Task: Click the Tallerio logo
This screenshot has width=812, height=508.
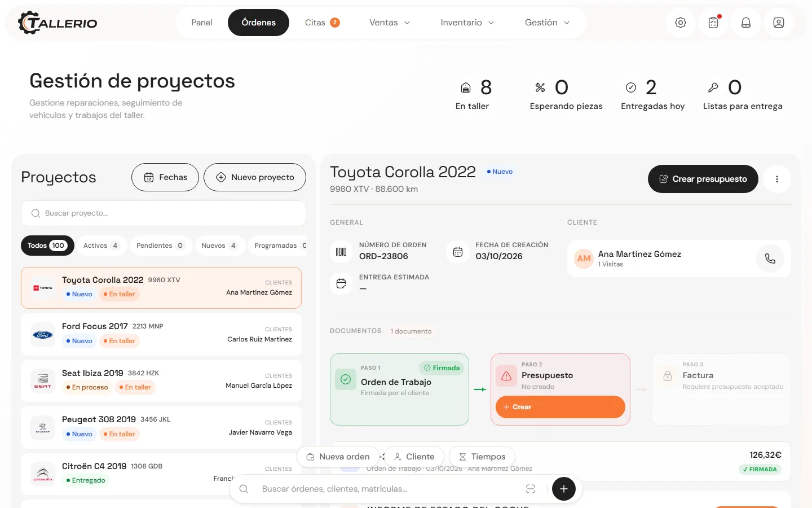Action: (x=58, y=23)
